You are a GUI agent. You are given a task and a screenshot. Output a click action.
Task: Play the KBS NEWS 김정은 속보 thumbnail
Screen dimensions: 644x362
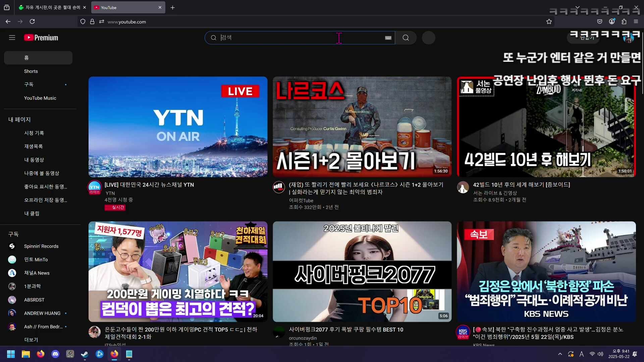coord(546,271)
